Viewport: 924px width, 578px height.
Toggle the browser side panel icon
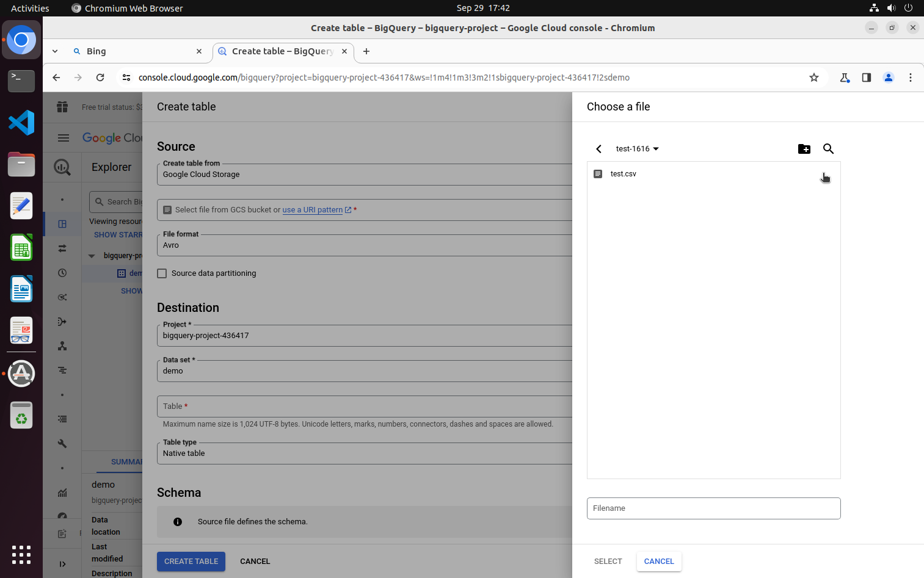click(x=866, y=78)
